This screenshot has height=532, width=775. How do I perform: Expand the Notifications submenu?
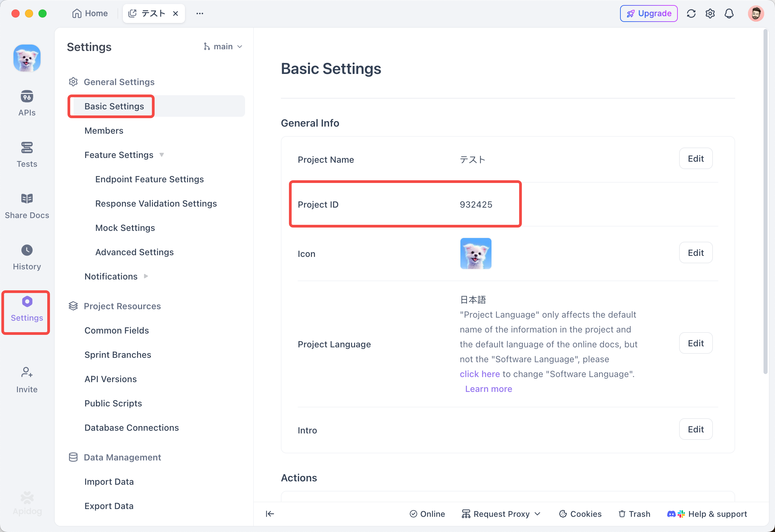click(146, 276)
